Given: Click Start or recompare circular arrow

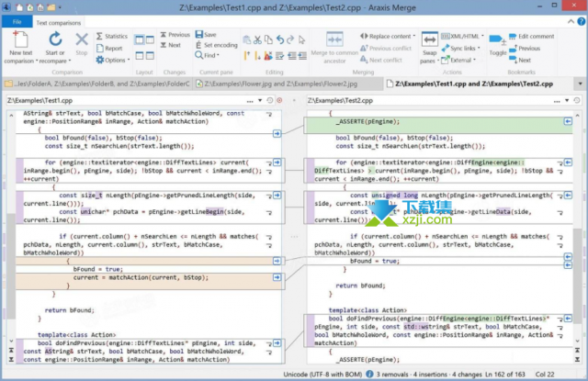Looking at the screenshot, I should (55, 39).
